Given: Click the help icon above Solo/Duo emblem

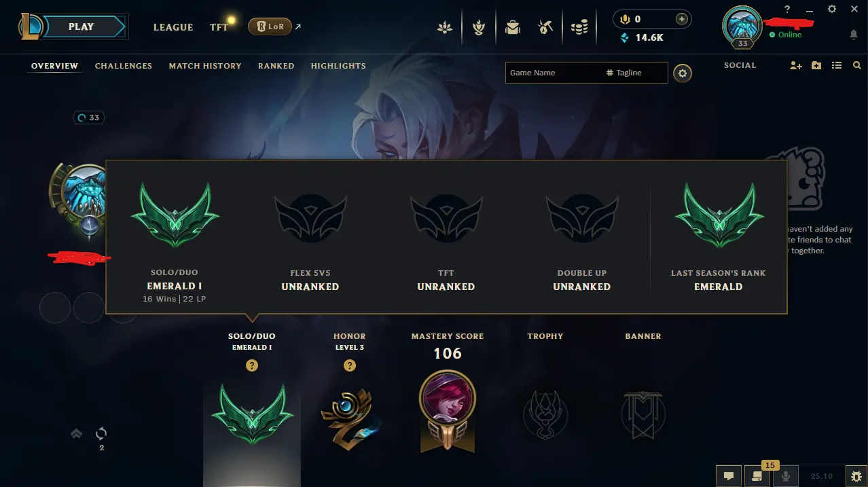Looking at the screenshot, I should point(252,365).
